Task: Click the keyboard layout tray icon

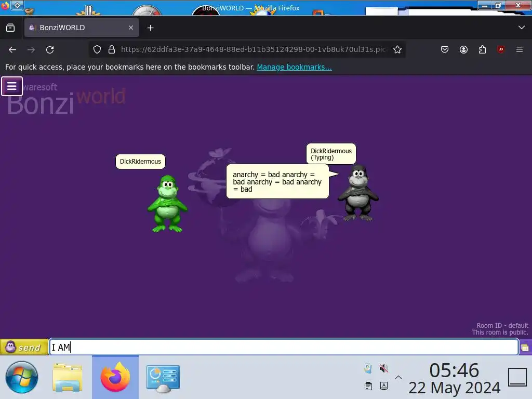Action: (384, 386)
